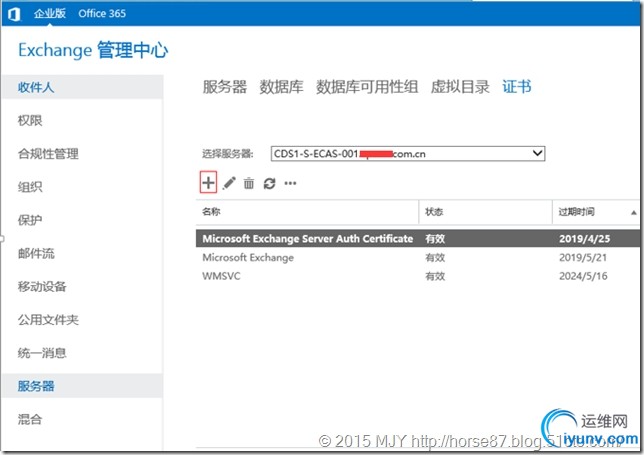The image size is (644, 455).
Task: Open the 数据库可用性组 tab
Action: click(367, 87)
